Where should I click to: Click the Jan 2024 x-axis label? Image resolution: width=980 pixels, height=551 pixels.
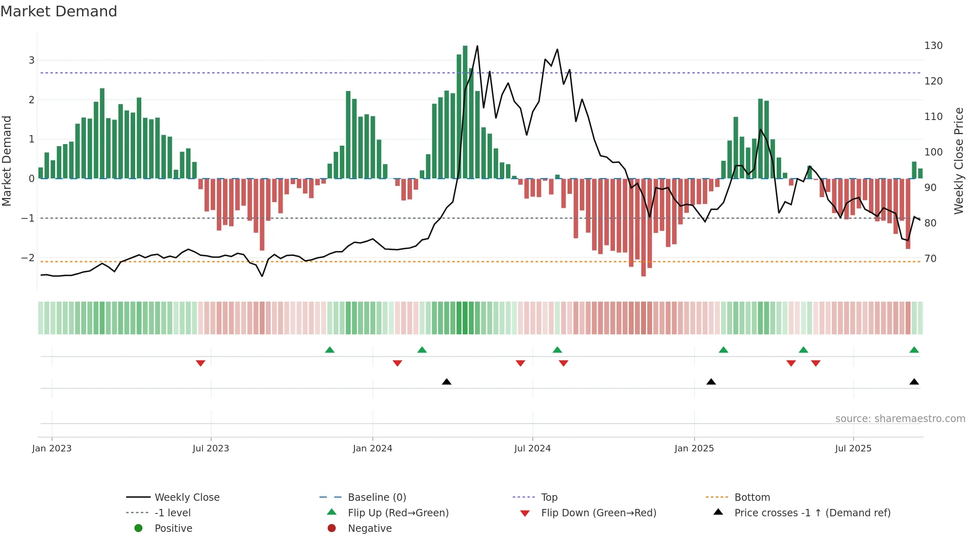pyautogui.click(x=373, y=449)
